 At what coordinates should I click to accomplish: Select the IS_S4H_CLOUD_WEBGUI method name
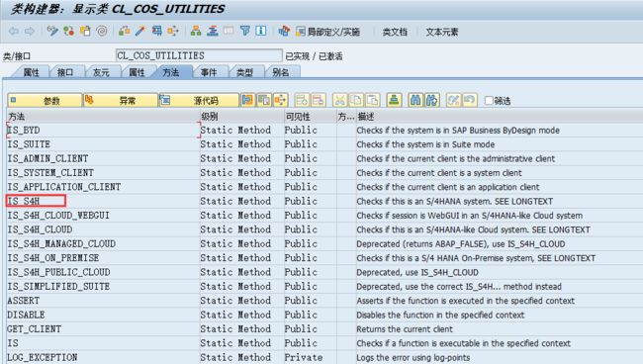tap(58, 216)
